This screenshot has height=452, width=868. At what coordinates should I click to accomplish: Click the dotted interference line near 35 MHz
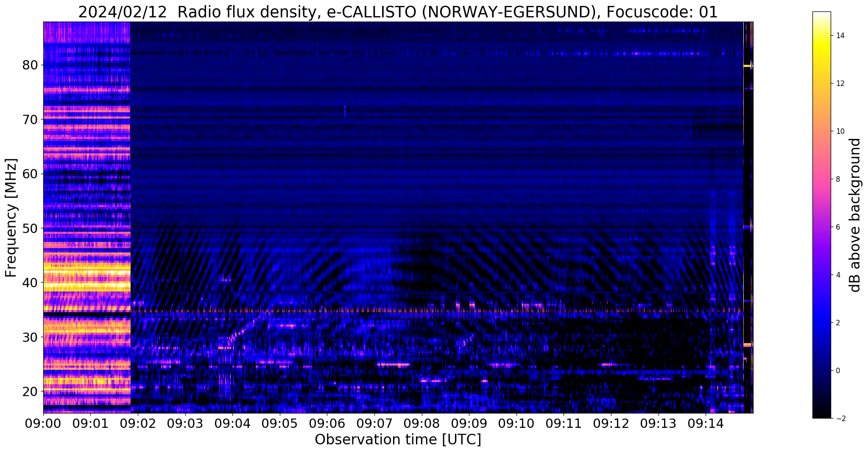click(437, 311)
